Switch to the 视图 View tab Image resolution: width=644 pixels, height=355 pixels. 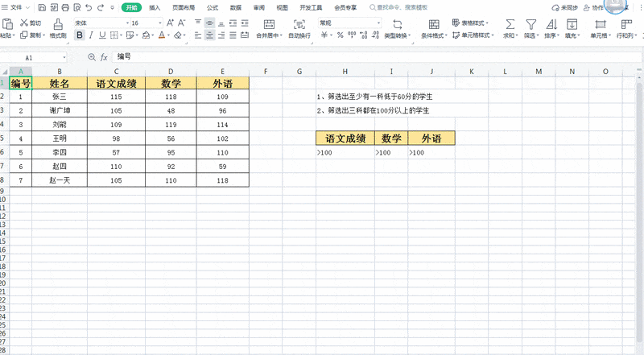tap(283, 7)
